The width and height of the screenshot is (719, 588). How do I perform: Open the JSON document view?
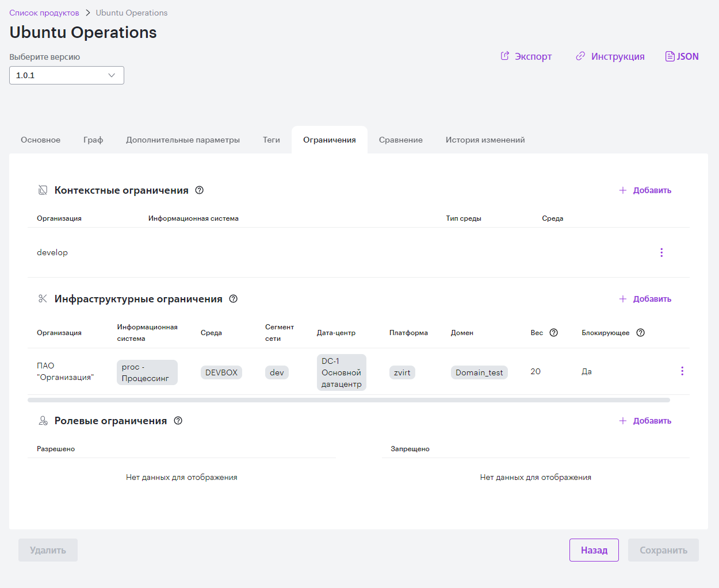[x=682, y=56]
